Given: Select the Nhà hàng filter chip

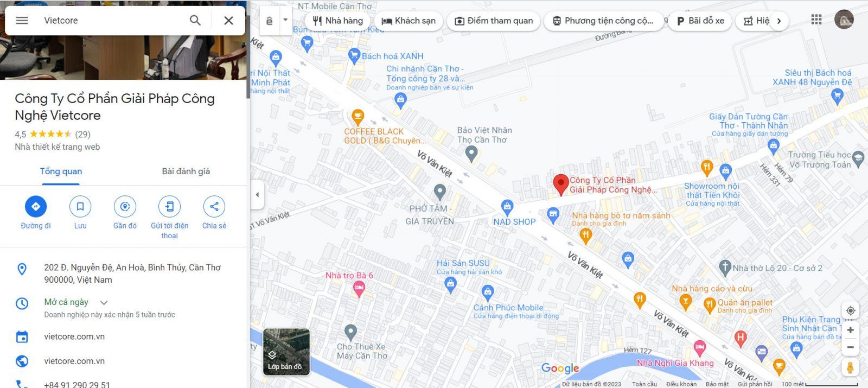Looking at the screenshot, I should [x=337, y=21].
